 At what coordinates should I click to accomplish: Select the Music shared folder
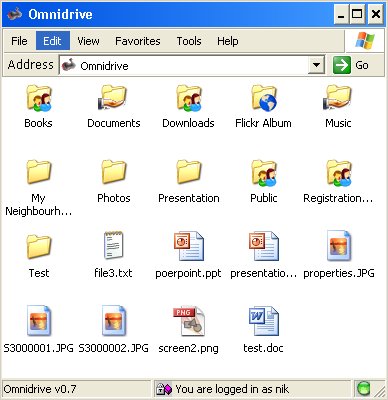pos(338,98)
